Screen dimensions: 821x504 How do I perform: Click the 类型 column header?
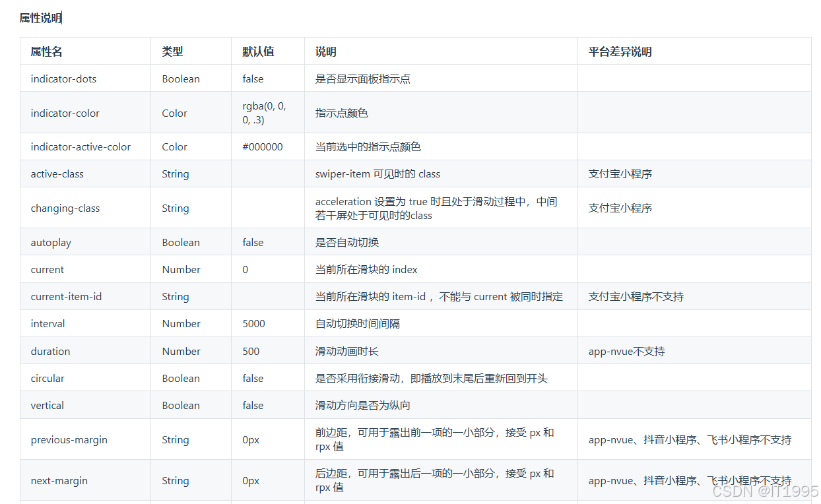[172, 51]
